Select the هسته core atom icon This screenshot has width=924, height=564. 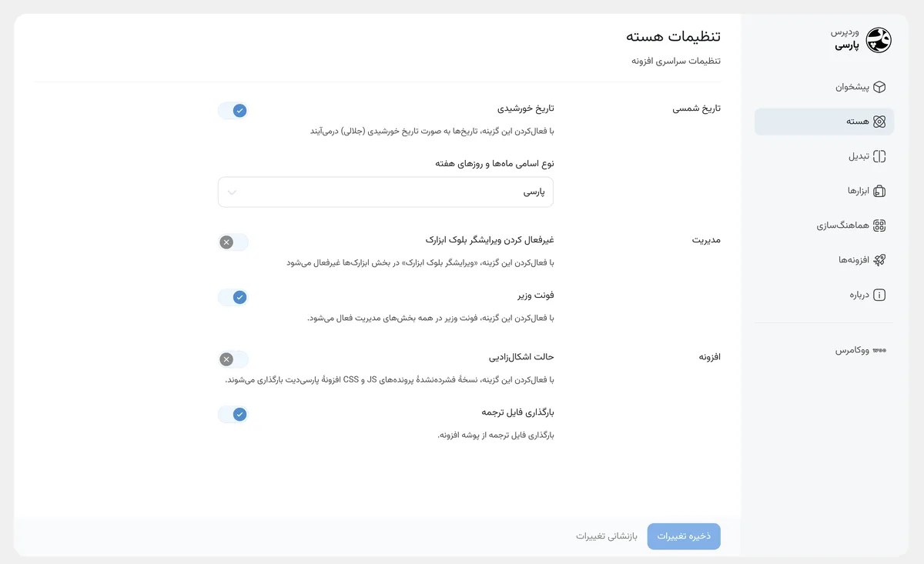click(x=880, y=122)
